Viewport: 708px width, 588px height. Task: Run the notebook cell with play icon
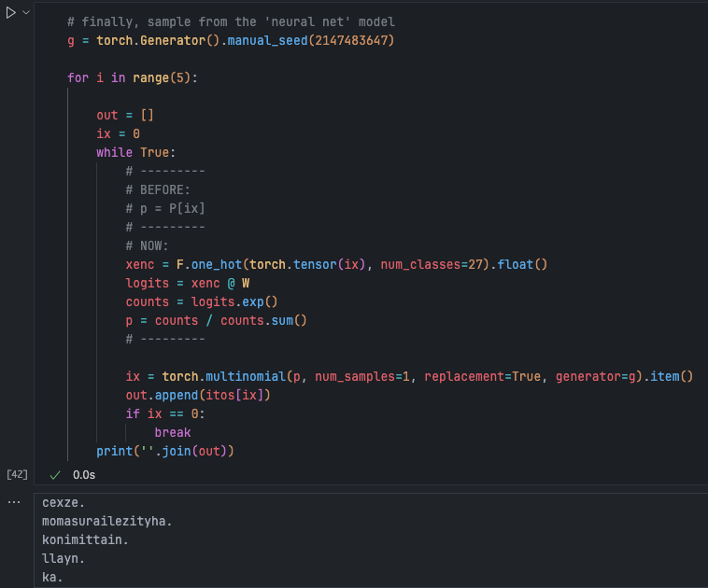[10, 12]
